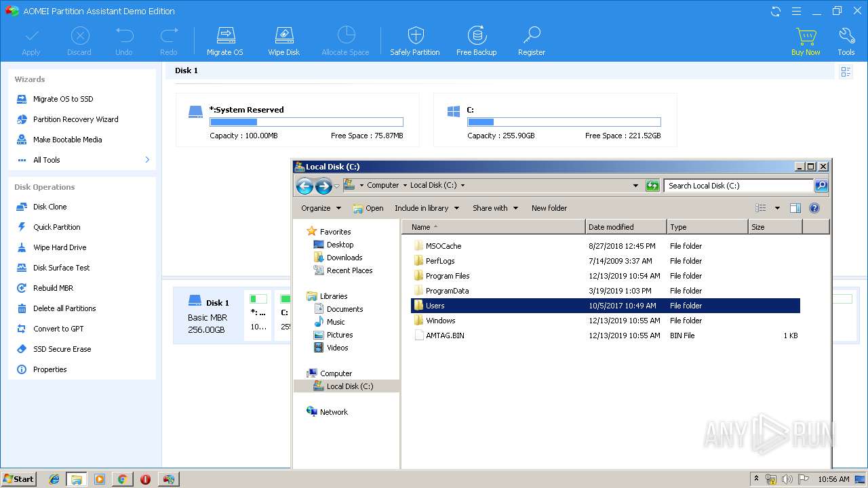Open the Share with dropdown
This screenshot has width=868, height=488.
click(495, 208)
